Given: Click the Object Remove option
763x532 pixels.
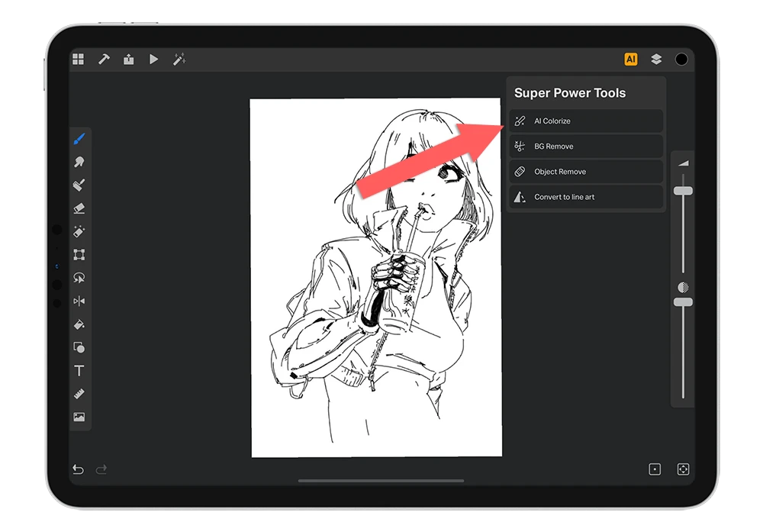Looking at the screenshot, I should pos(585,172).
